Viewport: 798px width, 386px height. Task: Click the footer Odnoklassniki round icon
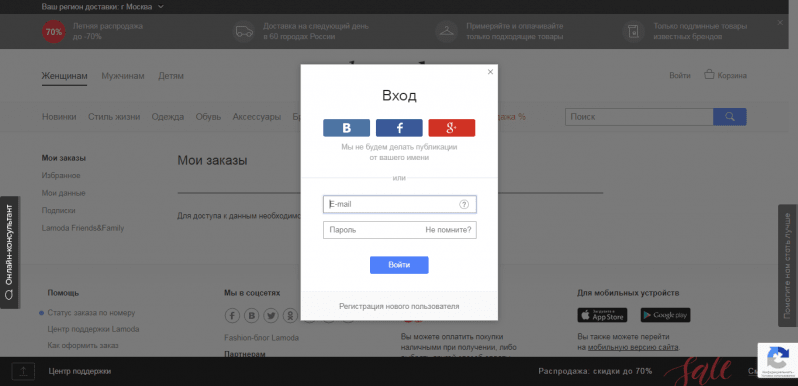point(290,315)
